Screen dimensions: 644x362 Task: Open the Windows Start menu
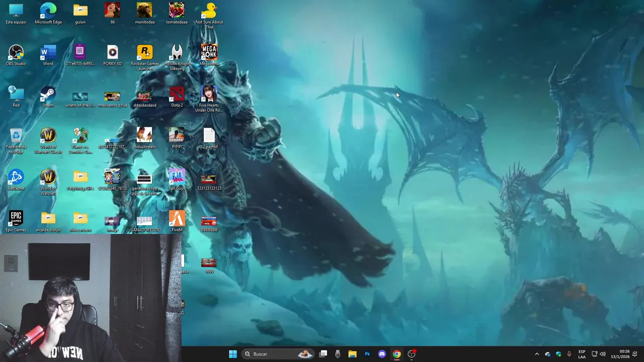(x=233, y=354)
